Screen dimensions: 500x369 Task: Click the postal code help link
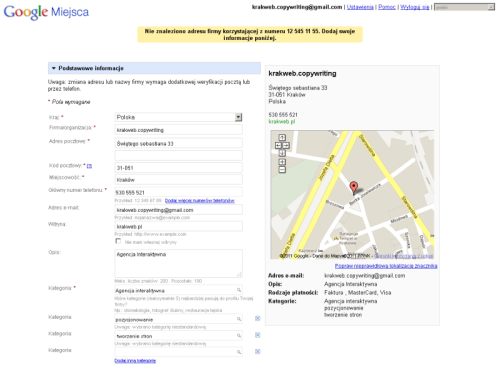89,166
